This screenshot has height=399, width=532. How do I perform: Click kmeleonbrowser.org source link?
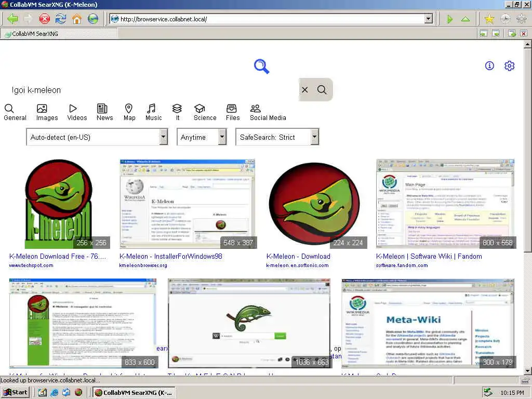(143, 265)
